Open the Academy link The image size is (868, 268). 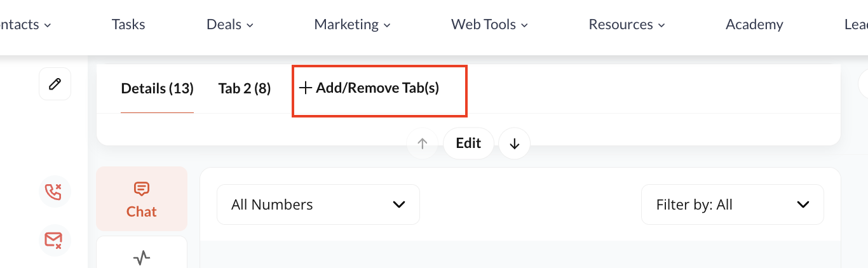click(754, 25)
